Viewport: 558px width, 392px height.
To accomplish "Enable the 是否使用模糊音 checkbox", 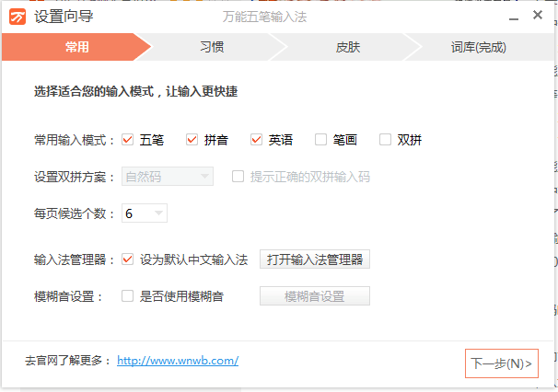I will point(127,296).
